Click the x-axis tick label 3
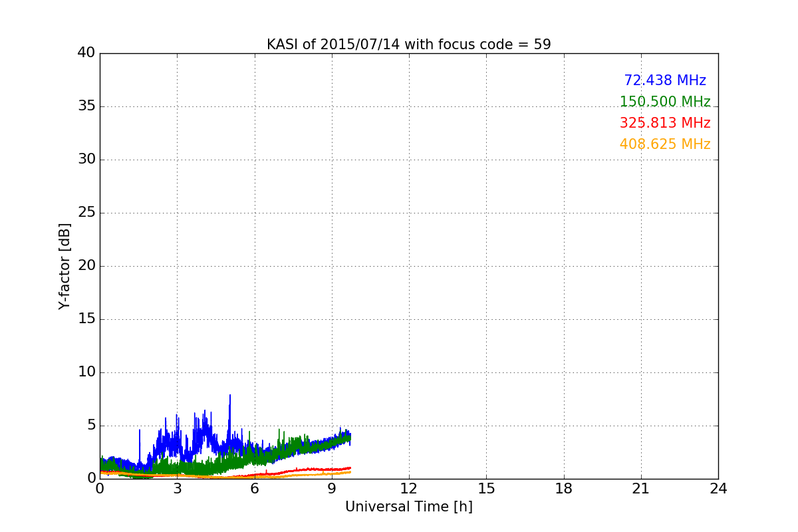This screenshot has height=532, width=798. [x=177, y=489]
